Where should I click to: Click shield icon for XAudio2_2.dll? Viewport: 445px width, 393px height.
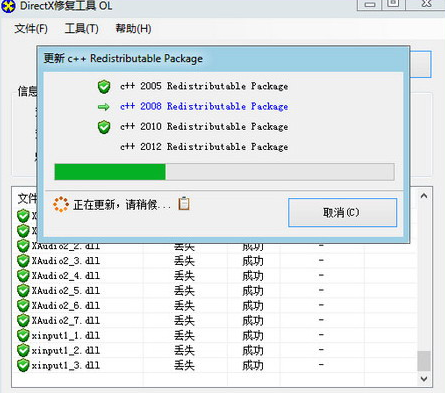pyautogui.click(x=23, y=246)
